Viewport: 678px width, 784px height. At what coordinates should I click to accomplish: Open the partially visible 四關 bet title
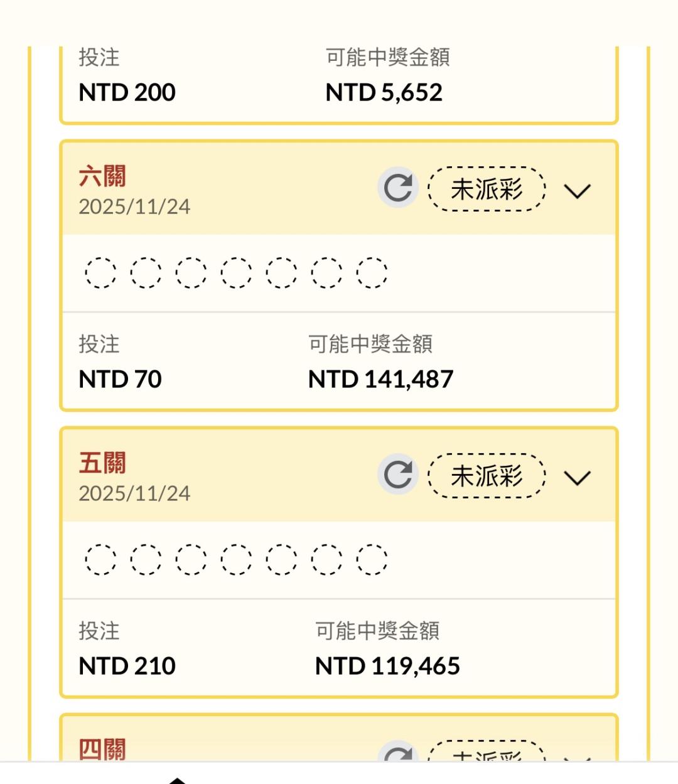tap(102, 749)
